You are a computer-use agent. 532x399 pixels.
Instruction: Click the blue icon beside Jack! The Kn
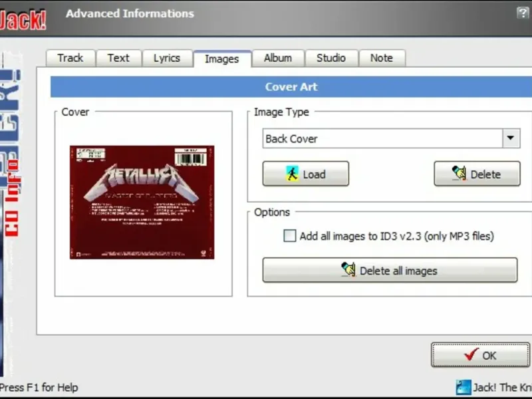pos(463,388)
